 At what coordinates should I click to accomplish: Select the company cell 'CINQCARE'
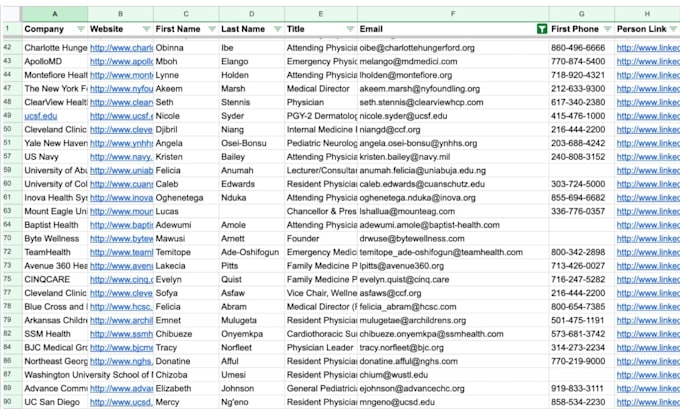[x=55, y=279]
